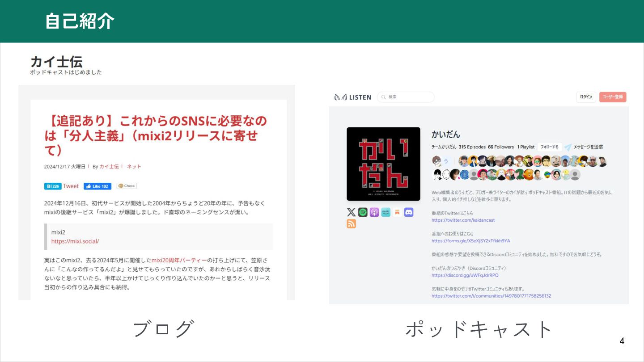Viewport: 644px width, 362px height.
Task: Open the twitter.com/i/communities link
Action: tap(491, 296)
